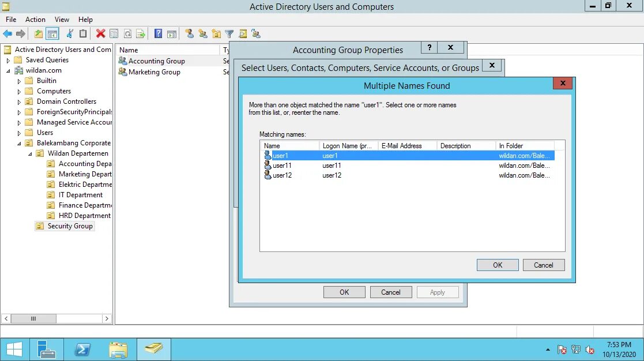Click Cancel in Multiple Names Found dialog

[543, 265]
